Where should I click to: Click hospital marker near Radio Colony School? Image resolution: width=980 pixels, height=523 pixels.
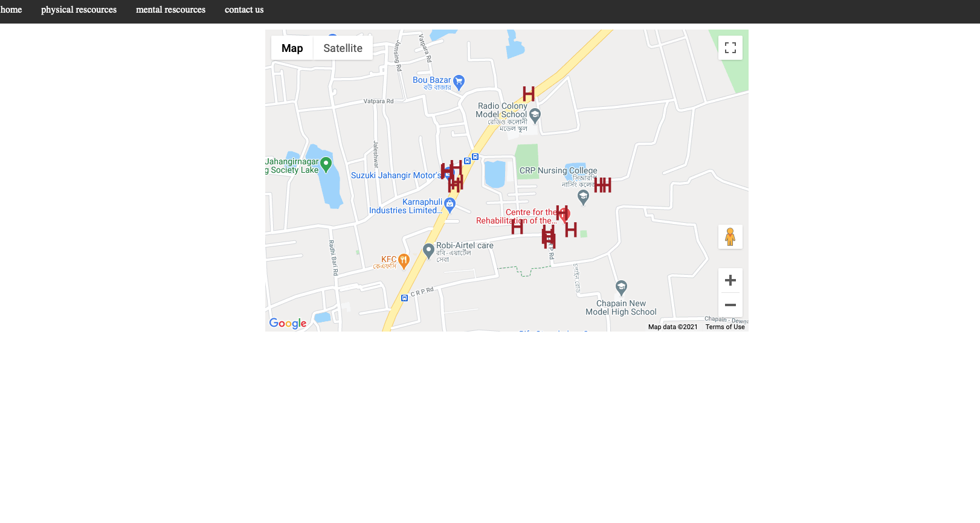(x=529, y=94)
